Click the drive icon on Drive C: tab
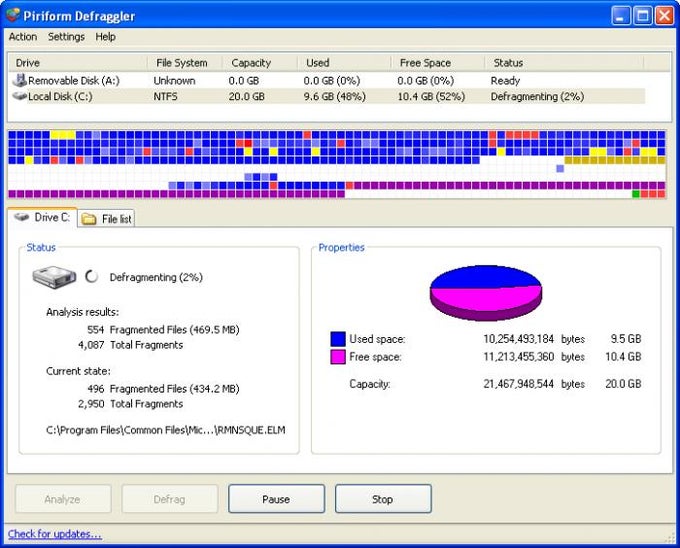The image size is (680, 548). (21, 217)
